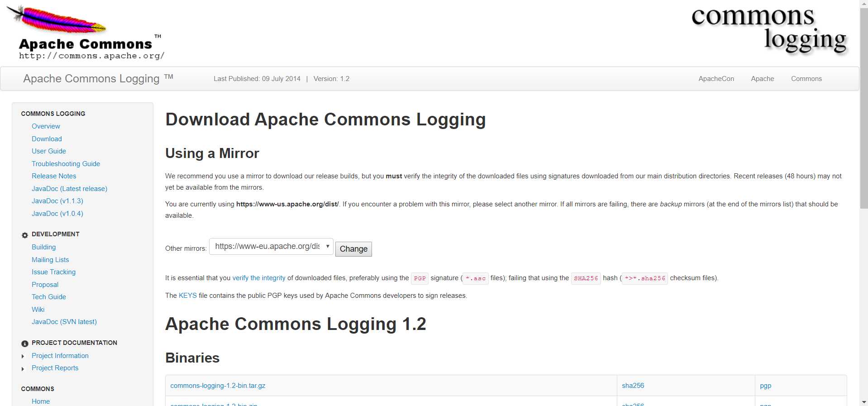Expand the Project Information arrow
This screenshot has width=868, height=406.
click(x=23, y=357)
